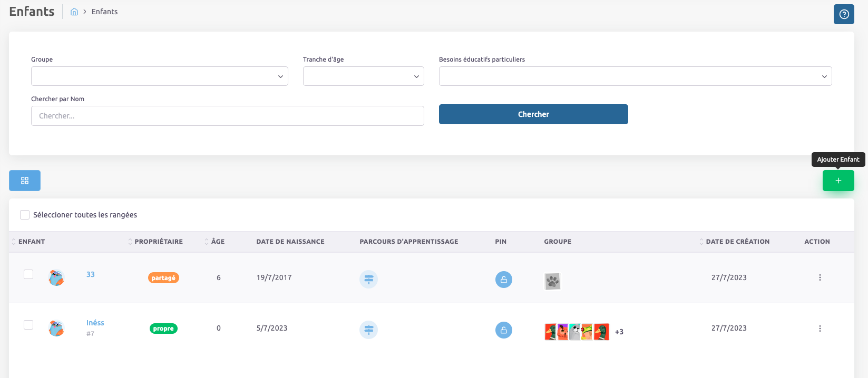Tick the checkbox for Inéss row
868x378 pixels.
[28, 325]
